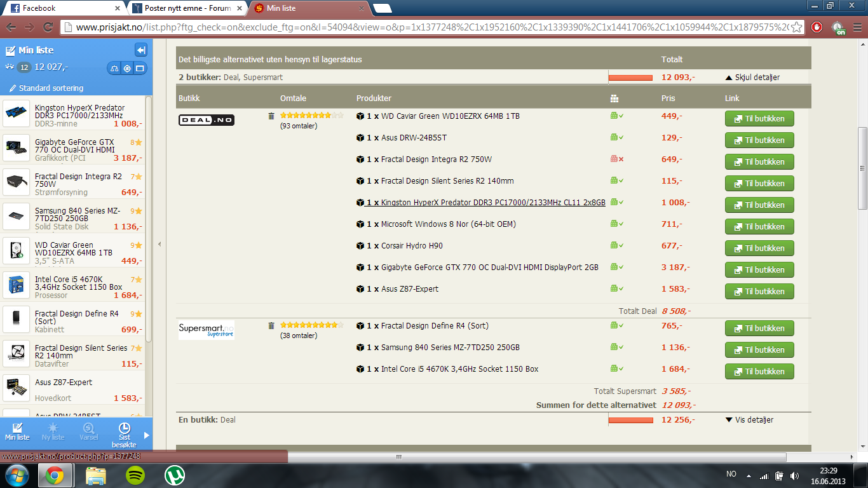Click the sidebar splitter collapse arrow
The width and height of the screenshot is (868, 488).
[x=159, y=244]
